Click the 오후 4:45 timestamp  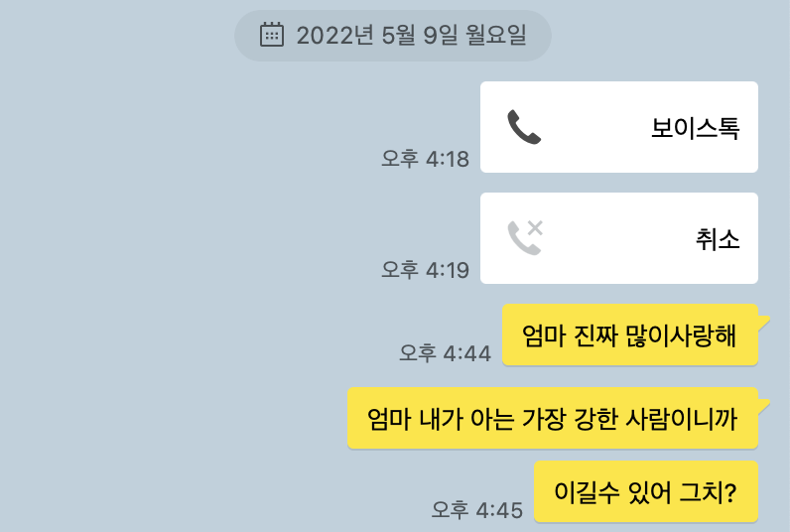(x=477, y=510)
